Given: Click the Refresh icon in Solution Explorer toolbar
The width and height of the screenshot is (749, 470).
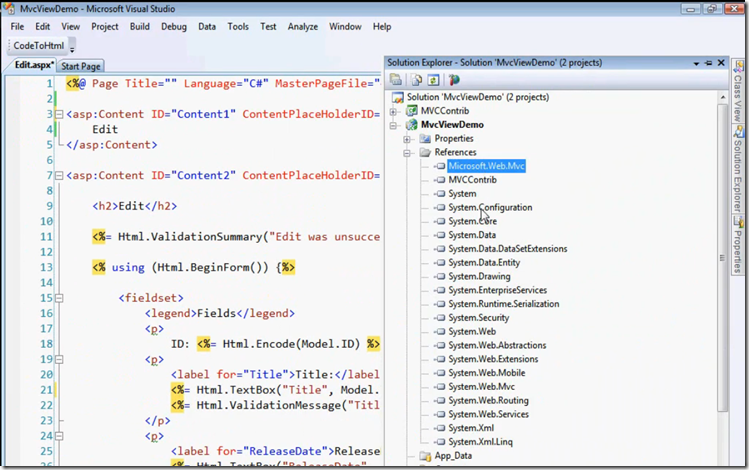Looking at the screenshot, I should point(433,80).
